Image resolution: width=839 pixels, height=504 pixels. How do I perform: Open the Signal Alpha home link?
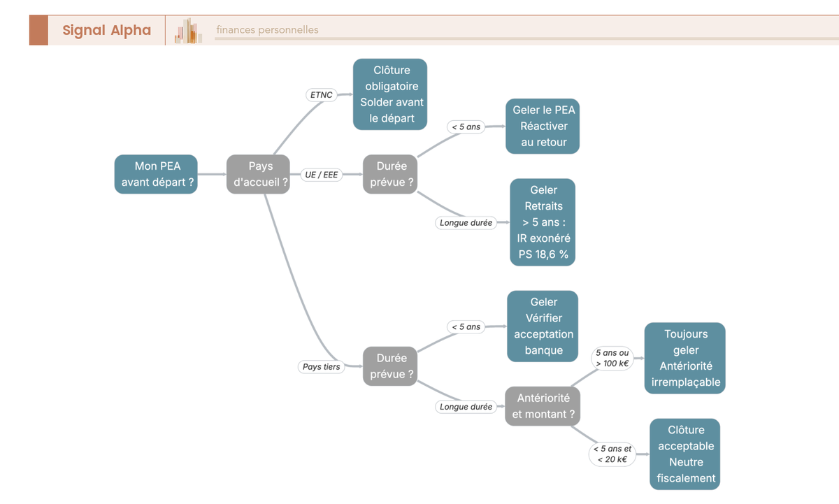[x=106, y=30]
